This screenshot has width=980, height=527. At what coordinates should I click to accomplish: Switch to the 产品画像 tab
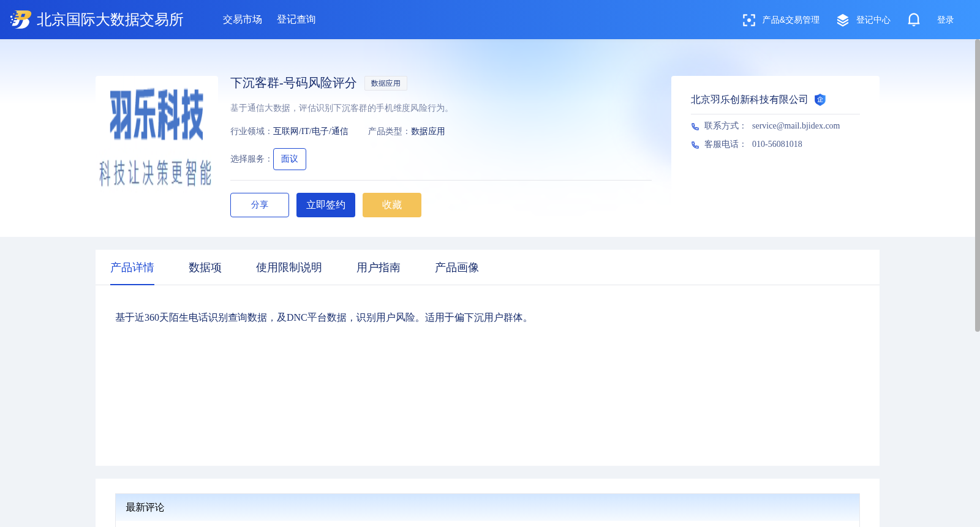pyautogui.click(x=457, y=267)
